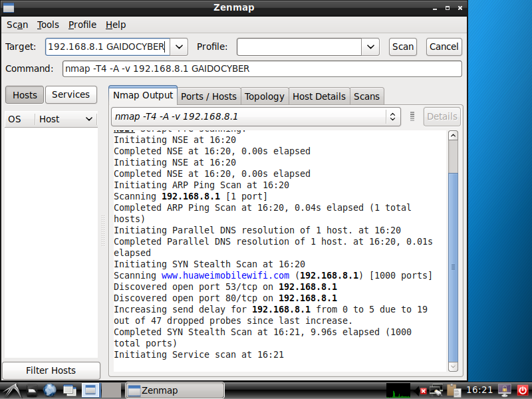
Task: Click the CPU usage monitor graph
Action: tap(398, 390)
